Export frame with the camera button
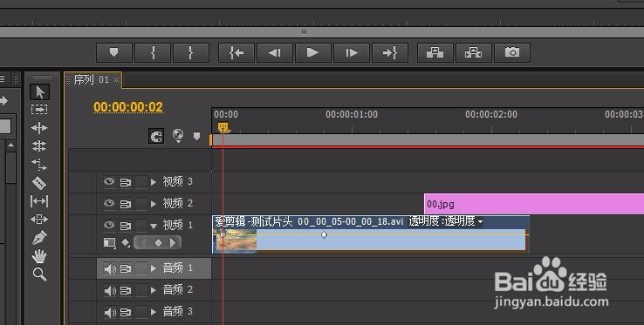644x325 pixels. click(512, 52)
